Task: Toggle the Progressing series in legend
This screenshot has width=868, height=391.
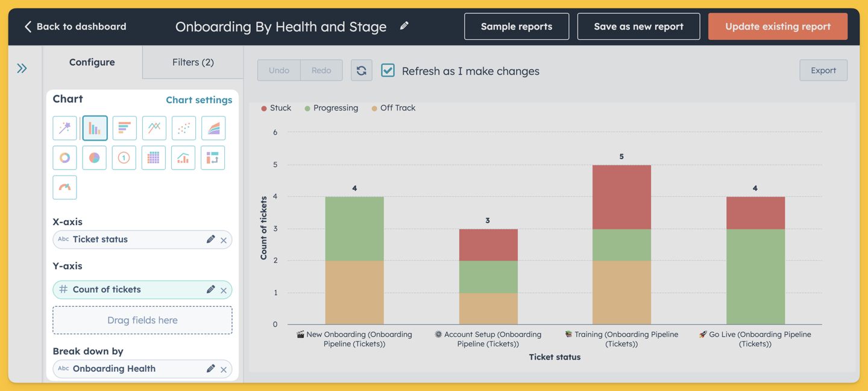Action: click(332, 108)
